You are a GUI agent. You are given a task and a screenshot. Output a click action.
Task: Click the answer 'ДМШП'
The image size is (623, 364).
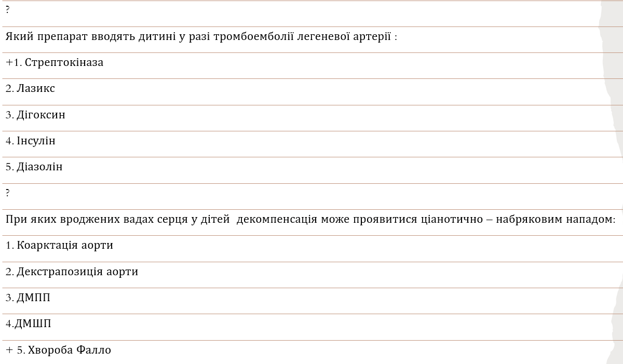click(x=33, y=324)
